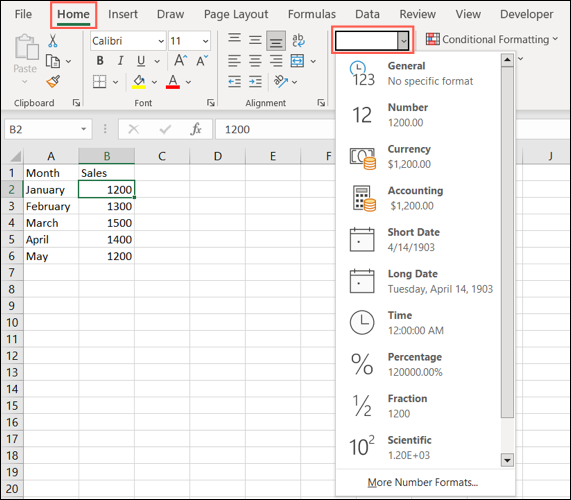The height and width of the screenshot is (500, 571).
Task: Toggle Bold formatting
Action: point(100,60)
